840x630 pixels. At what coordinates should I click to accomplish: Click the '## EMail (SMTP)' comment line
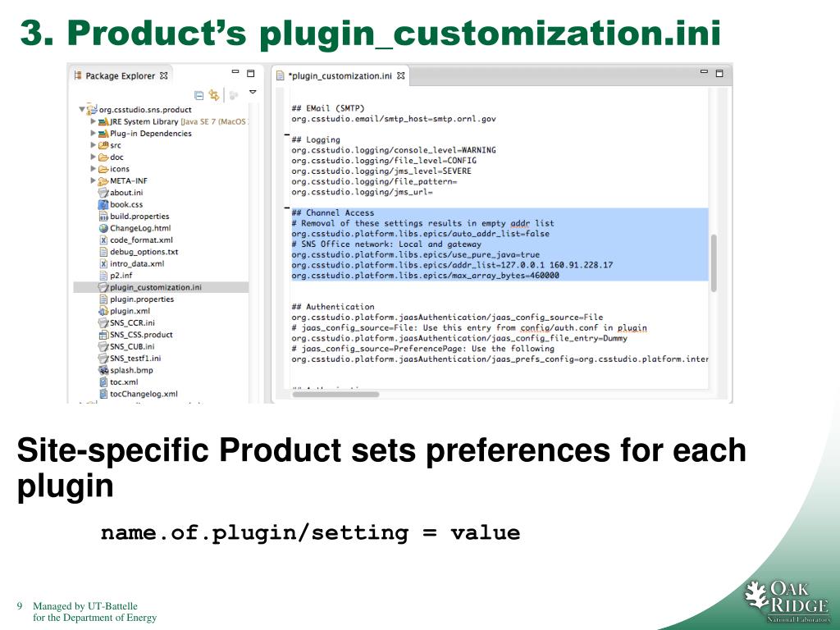328,108
